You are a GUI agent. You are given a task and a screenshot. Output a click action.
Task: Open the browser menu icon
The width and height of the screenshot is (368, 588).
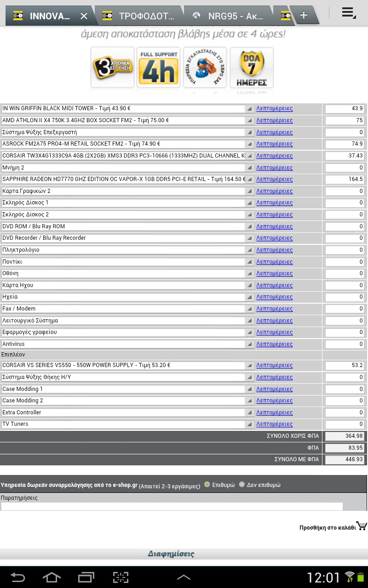coord(349,13)
